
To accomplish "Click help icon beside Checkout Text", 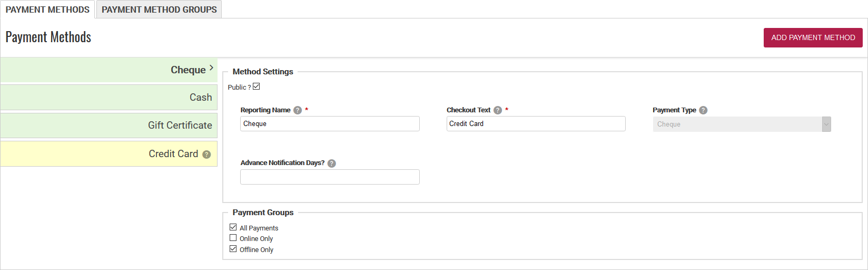I will [x=498, y=110].
